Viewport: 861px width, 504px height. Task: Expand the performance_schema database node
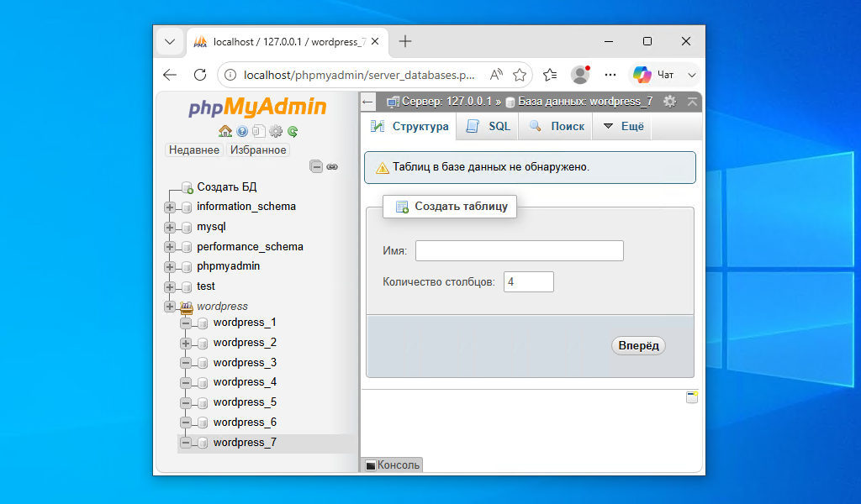(x=170, y=247)
